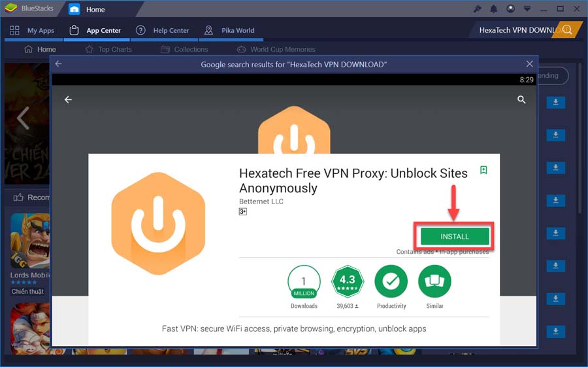
Task: Click the Fast VPN description text
Action: (x=294, y=328)
